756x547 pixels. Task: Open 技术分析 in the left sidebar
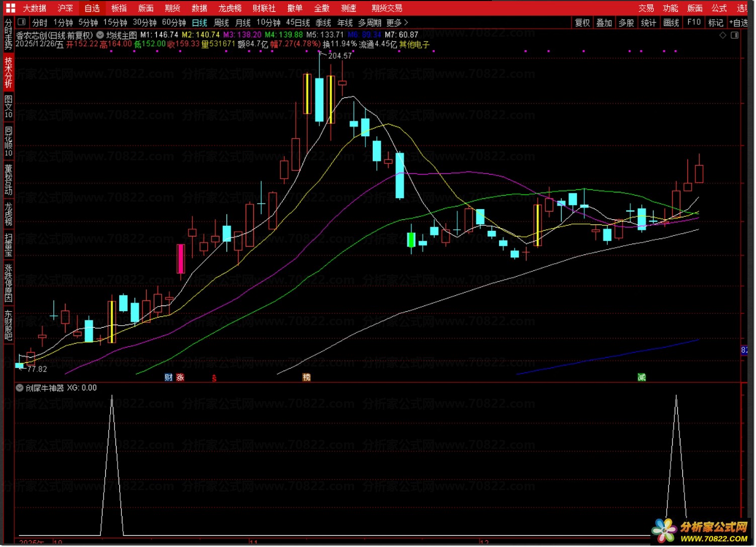[8, 72]
